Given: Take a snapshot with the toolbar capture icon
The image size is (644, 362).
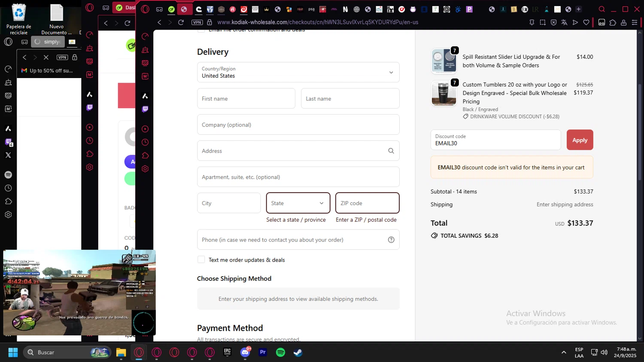Looking at the screenshot, I should click(x=543, y=22).
